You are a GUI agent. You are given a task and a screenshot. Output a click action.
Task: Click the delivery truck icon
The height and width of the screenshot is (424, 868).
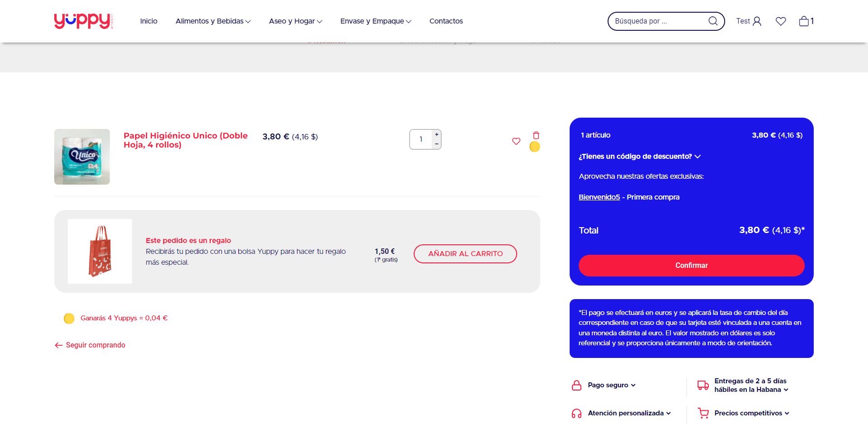coord(703,385)
